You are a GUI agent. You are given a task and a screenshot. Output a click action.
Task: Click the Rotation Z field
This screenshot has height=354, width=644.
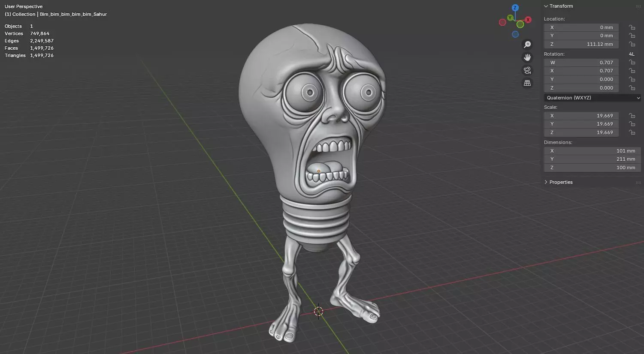coord(581,88)
